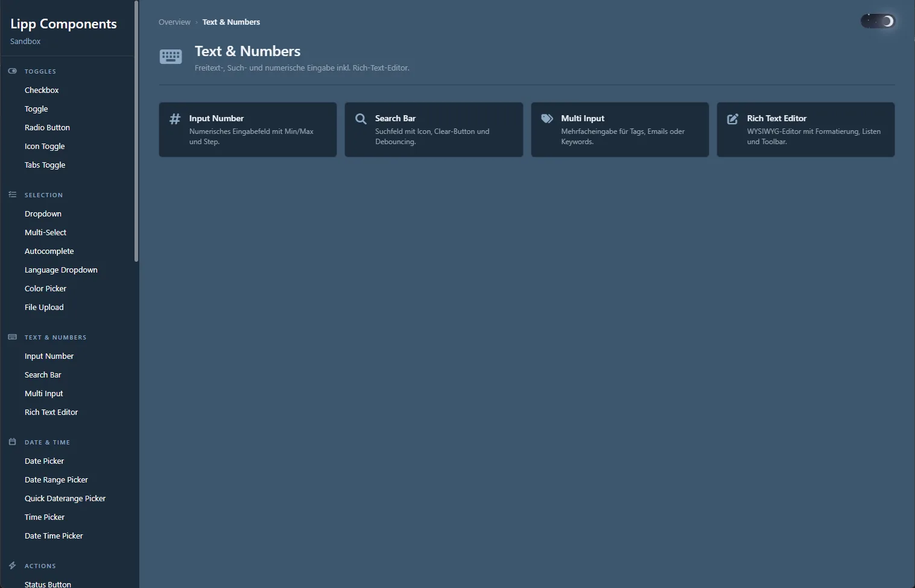This screenshot has height=588, width=915.
Task: Click the Selection section list icon
Action: tap(13, 195)
